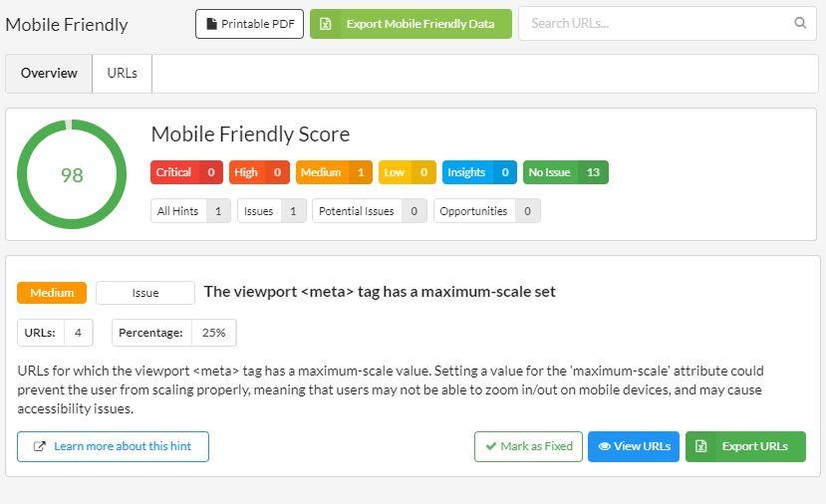Switch to the URLs tab
Screen dimensions: 826x504
[123, 73]
